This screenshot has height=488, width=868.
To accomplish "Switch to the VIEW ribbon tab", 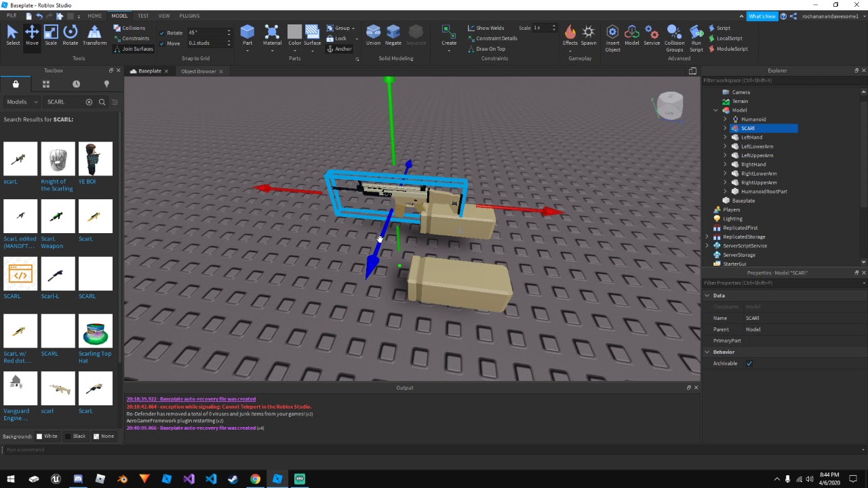I will click(164, 16).
